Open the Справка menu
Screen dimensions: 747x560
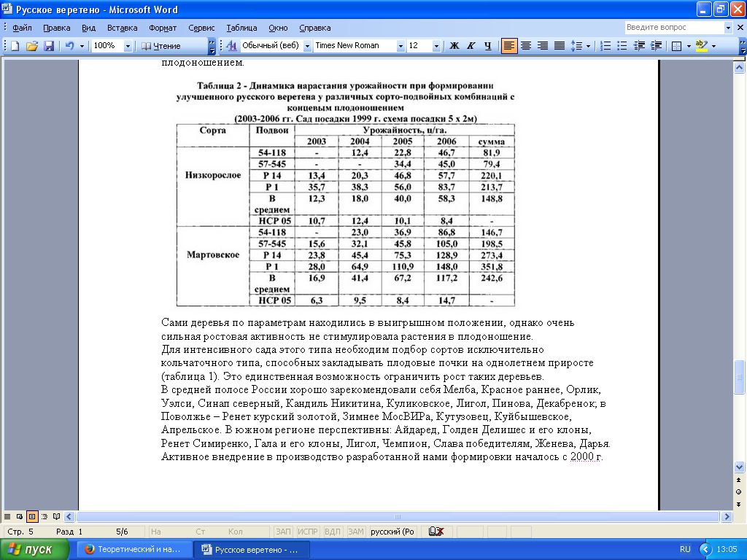click(x=315, y=28)
